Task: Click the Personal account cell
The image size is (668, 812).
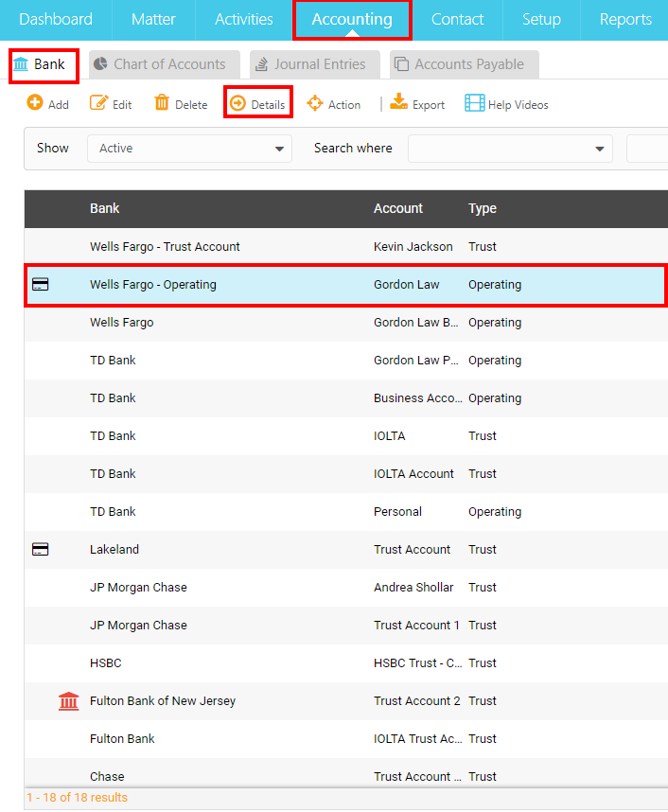Action: point(397,511)
